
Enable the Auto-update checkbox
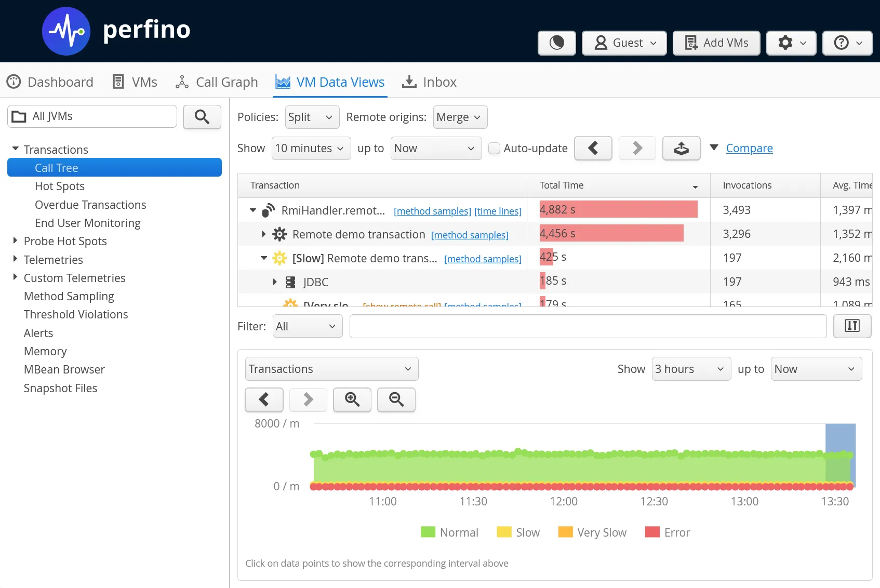click(x=495, y=149)
